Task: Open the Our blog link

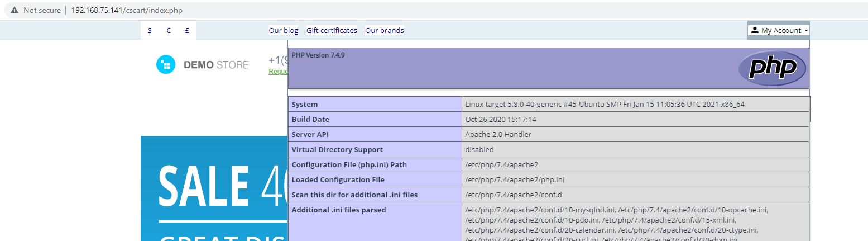Action: (x=284, y=31)
